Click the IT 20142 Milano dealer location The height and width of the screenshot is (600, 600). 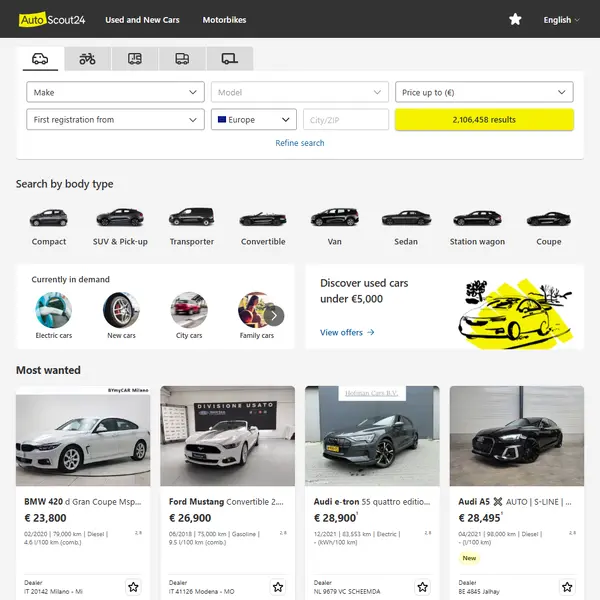tap(53, 591)
